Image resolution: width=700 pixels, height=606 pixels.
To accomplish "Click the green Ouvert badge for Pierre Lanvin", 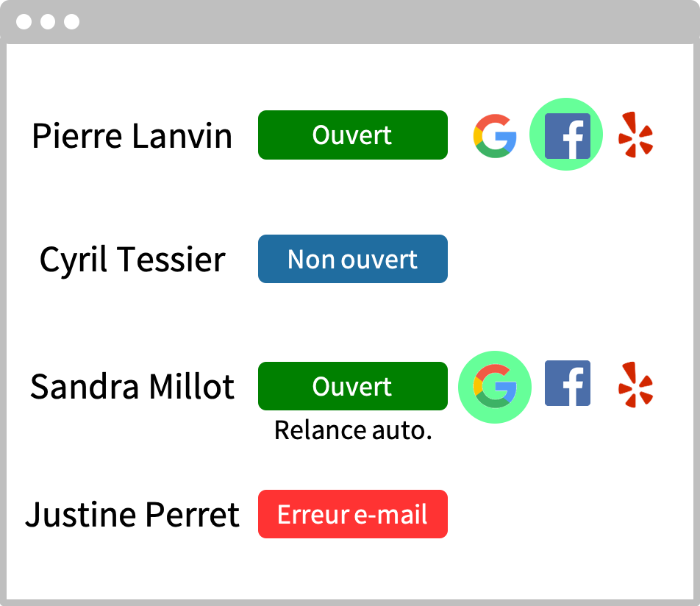I will (x=353, y=135).
